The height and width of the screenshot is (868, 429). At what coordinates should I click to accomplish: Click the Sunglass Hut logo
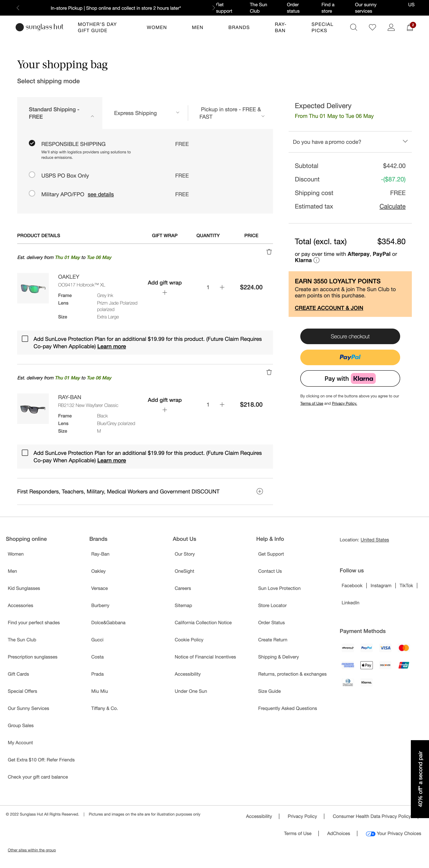click(39, 27)
